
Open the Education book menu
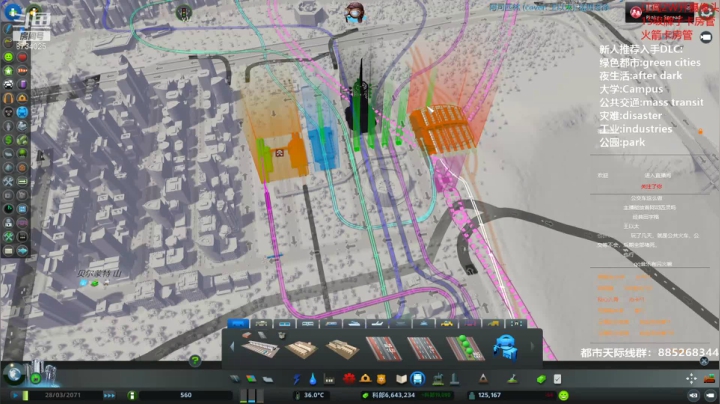(401, 379)
